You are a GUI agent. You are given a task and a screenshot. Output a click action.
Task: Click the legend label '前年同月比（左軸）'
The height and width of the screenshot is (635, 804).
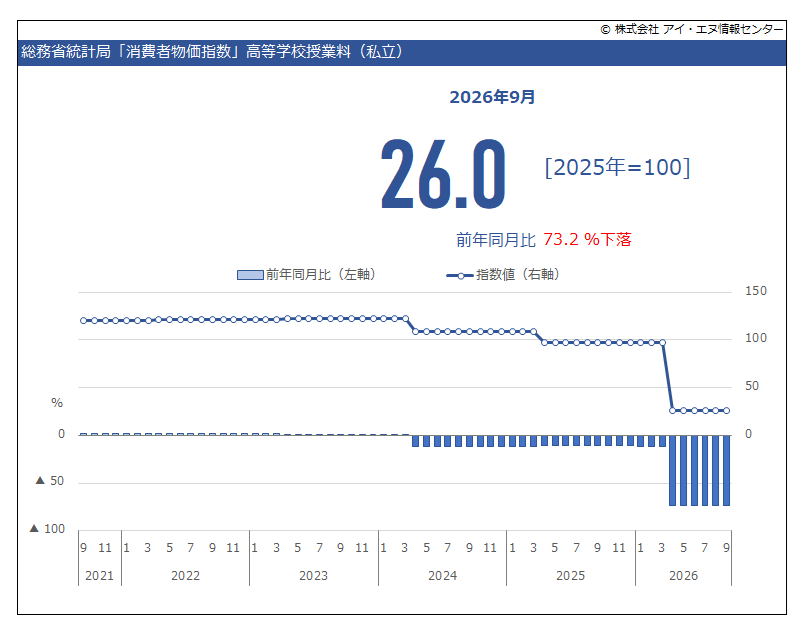point(321,275)
